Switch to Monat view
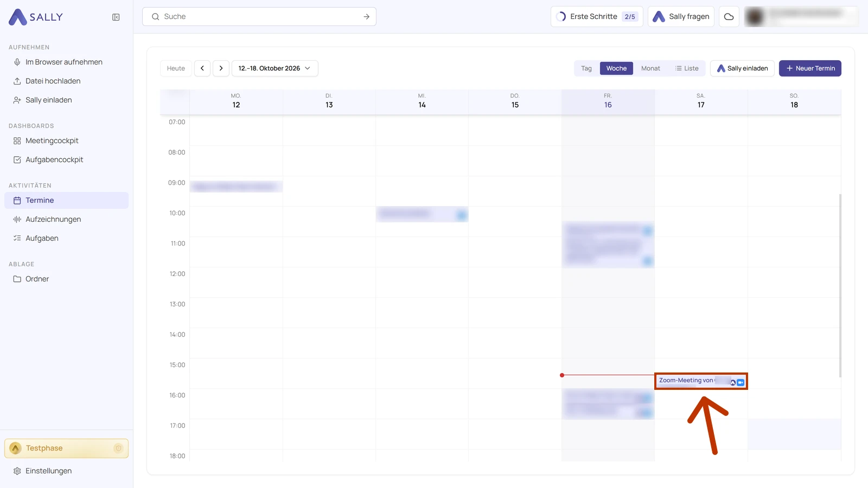Image resolution: width=868 pixels, height=488 pixels. tap(650, 68)
